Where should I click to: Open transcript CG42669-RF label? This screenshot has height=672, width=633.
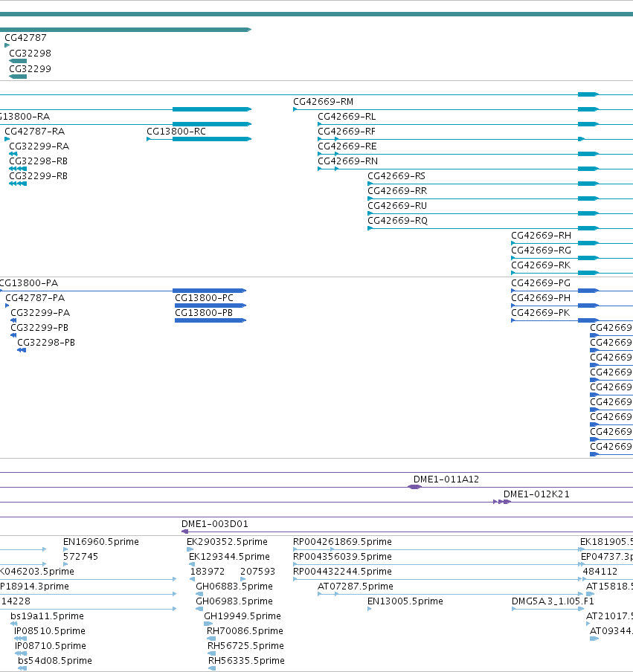[347, 131]
